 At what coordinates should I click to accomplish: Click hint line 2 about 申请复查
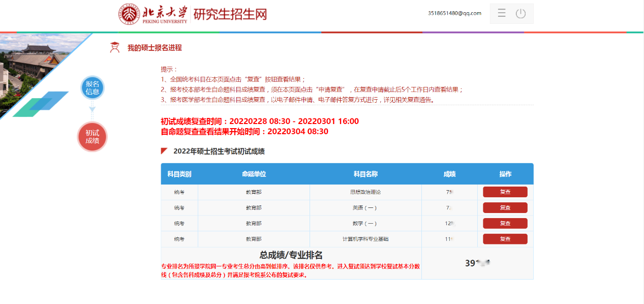pos(312,89)
